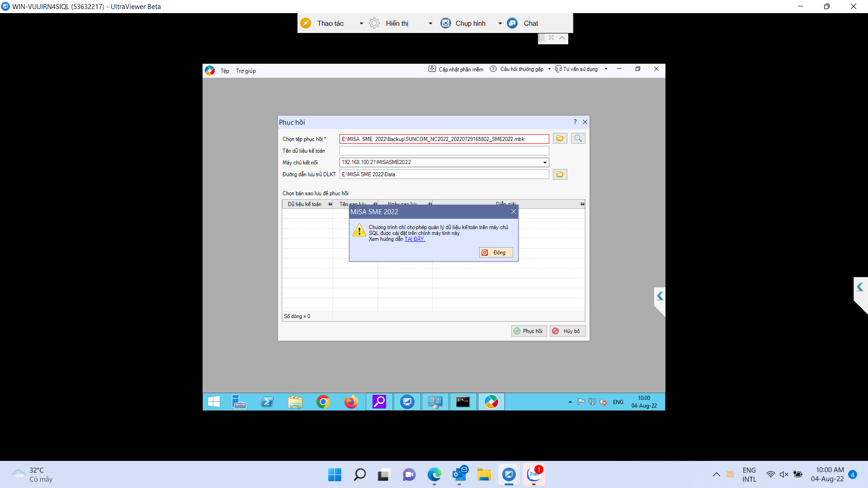This screenshot has height=488, width=868.
Task: Open local Windows 11 Start button
Action: [x=335, y=475]
